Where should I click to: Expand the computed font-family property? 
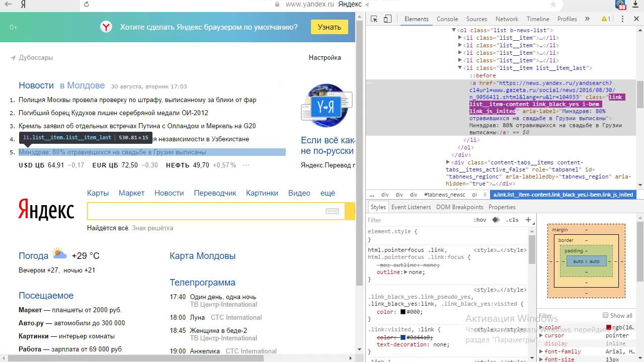tap(541, 351)
